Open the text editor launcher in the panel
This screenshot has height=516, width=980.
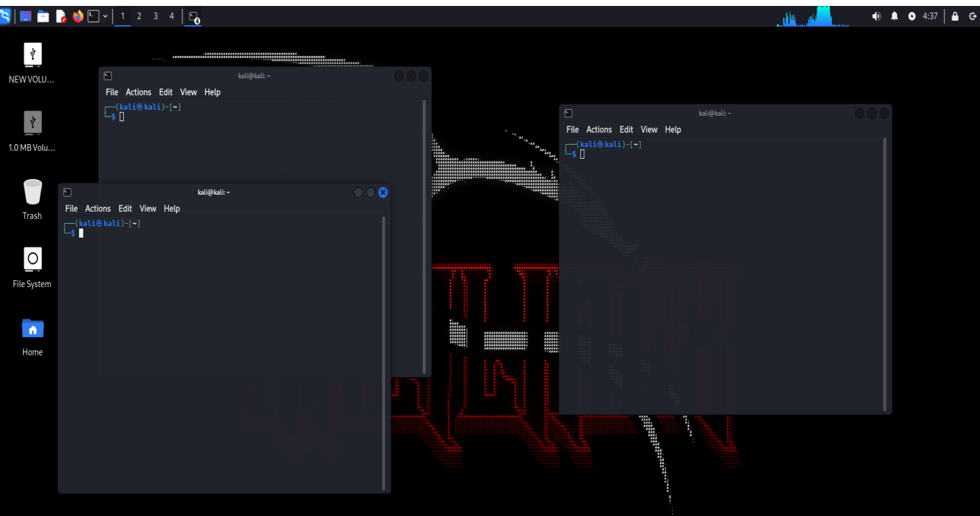pos(61,16)
